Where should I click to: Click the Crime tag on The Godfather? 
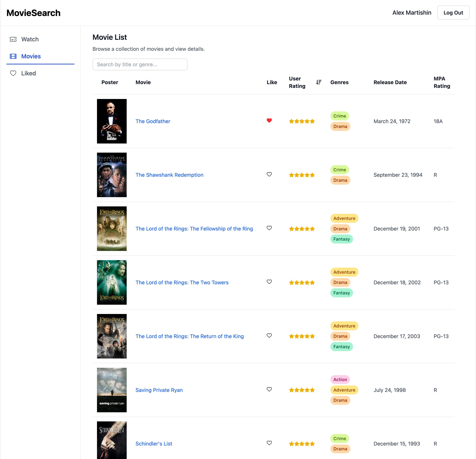click(340, 116)
